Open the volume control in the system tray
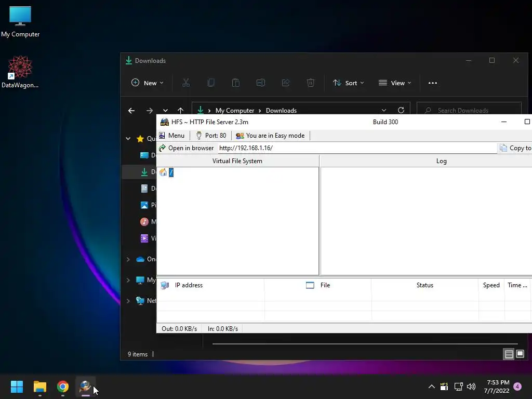532x399 pixels. point(471,387)
